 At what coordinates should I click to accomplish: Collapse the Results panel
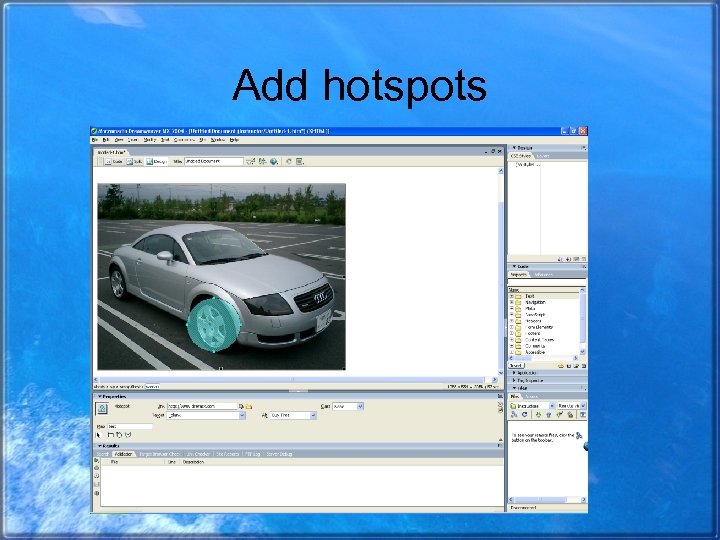click(99, 446)
